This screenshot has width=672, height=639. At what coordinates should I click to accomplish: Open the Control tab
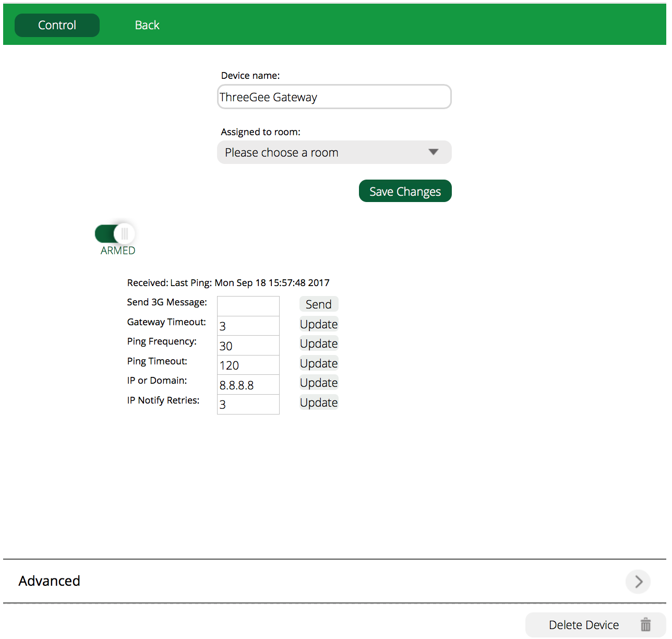point(57,25)
